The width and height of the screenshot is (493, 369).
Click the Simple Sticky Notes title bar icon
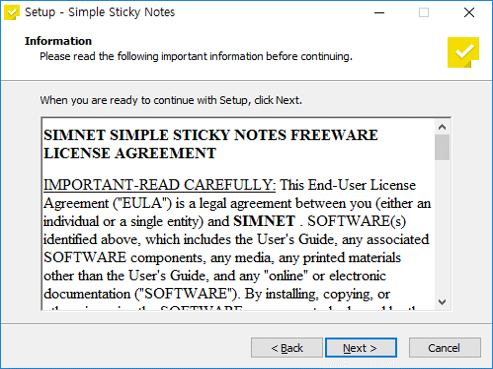pos(12,13)
